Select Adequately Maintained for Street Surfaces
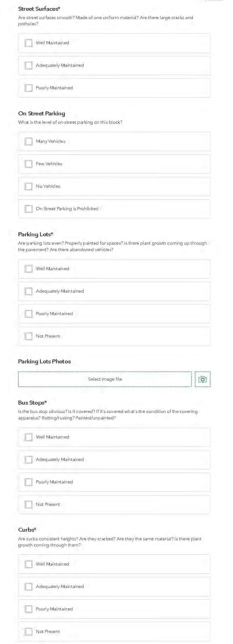Viewport: 233px width, 644px height. tap(29, 65)
